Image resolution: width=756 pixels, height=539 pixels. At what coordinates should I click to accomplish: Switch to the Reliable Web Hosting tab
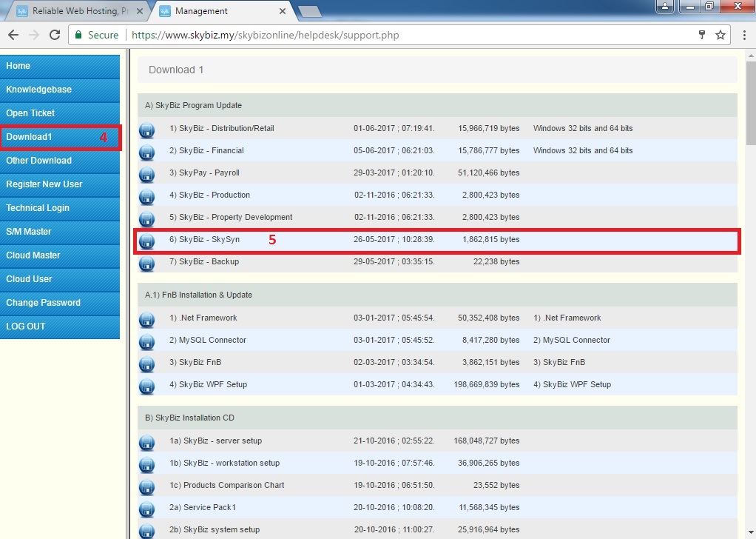point(72,11)
